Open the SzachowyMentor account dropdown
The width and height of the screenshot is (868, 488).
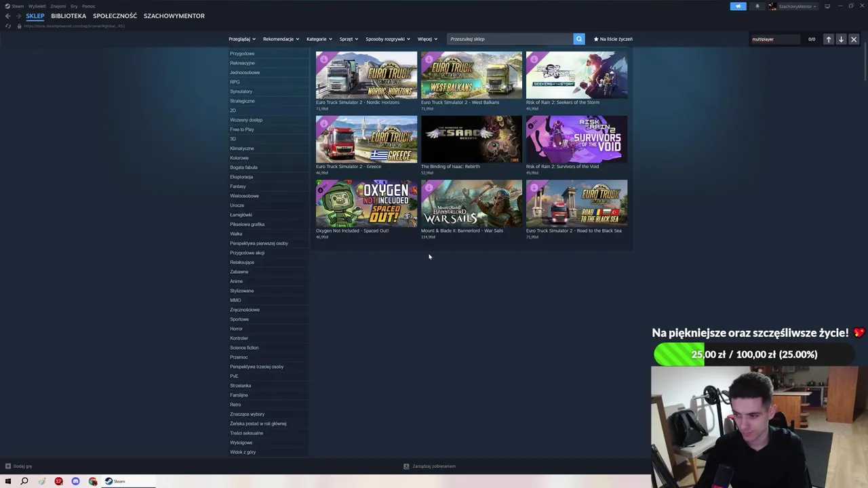coord(797,6)
